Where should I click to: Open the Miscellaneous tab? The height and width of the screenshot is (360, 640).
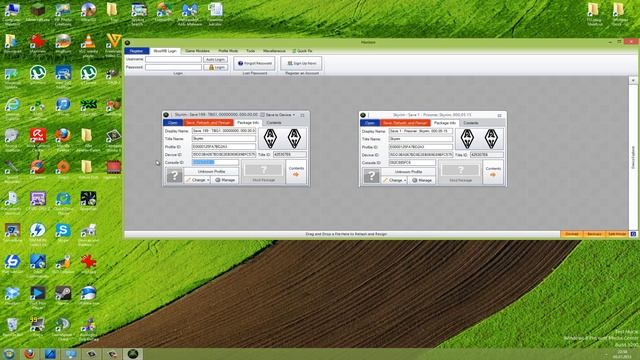pyautogui.click(x=274, y=51)
